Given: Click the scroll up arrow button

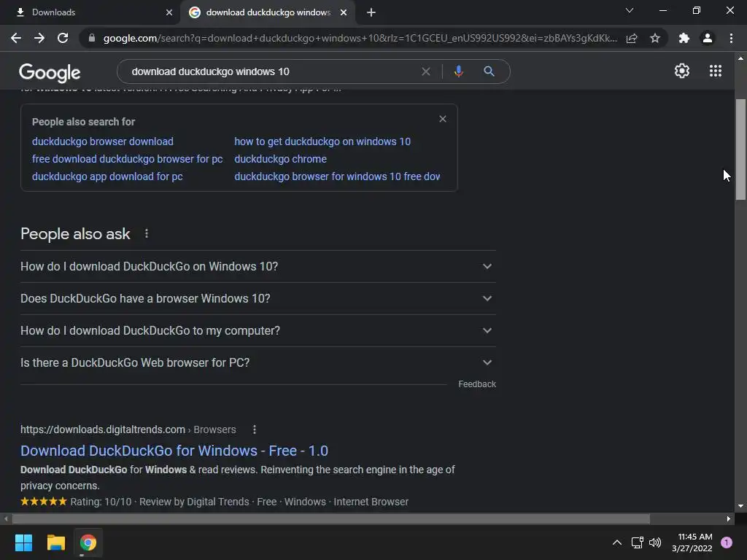Looking at the screenshot, I should click(x=740, y=58).
